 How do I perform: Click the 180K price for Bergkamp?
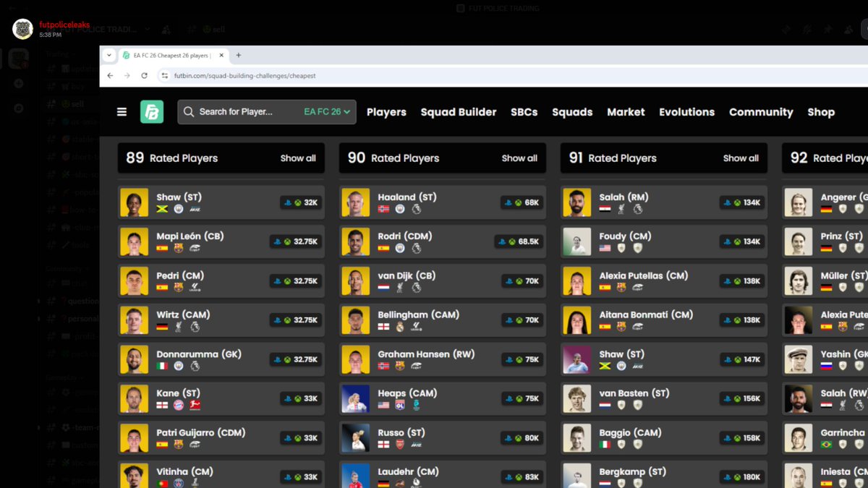point(741,477)
